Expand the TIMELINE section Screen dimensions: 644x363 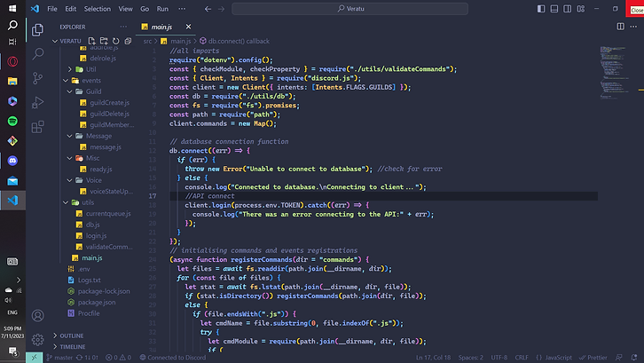pyautogui.click(x=73, y=347)
